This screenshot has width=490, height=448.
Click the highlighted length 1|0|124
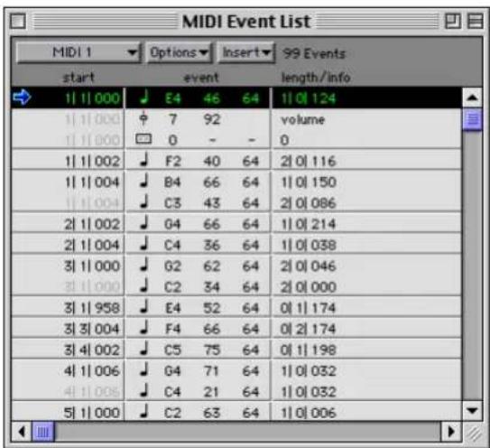(x=308, y=98)
